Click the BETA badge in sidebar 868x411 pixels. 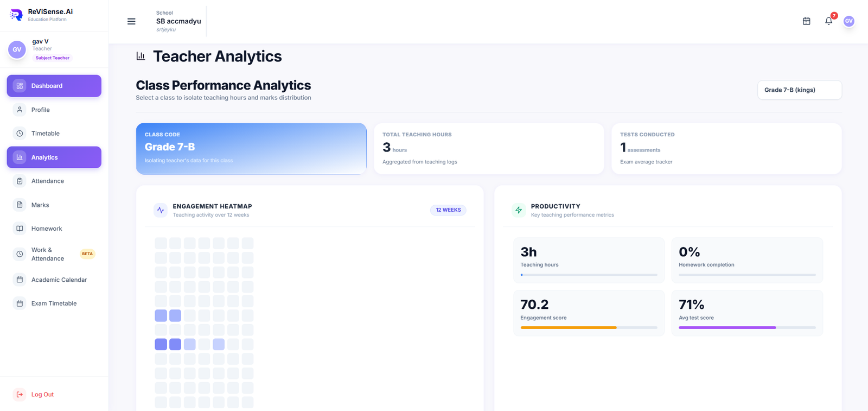coord(87,254)
